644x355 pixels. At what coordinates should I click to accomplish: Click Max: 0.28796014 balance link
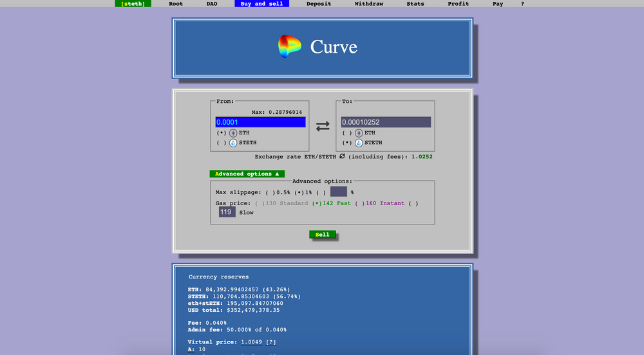277,112
